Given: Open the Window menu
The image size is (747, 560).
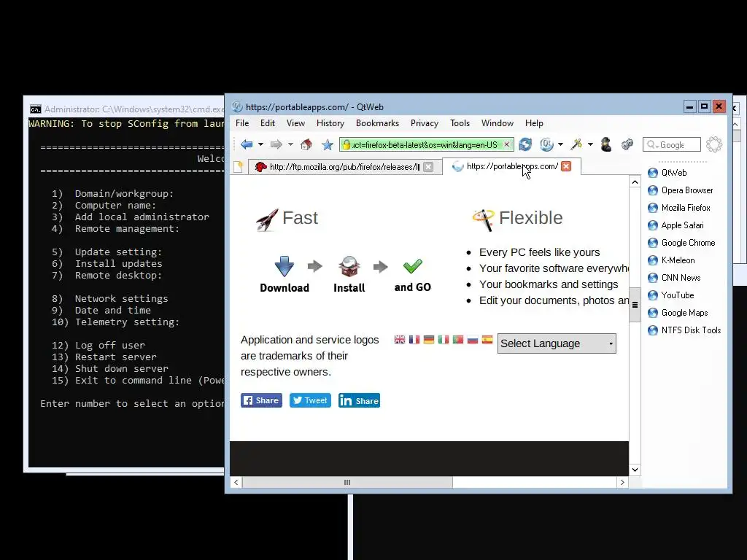Looking at the screenshot, I should tap(497, 122).
